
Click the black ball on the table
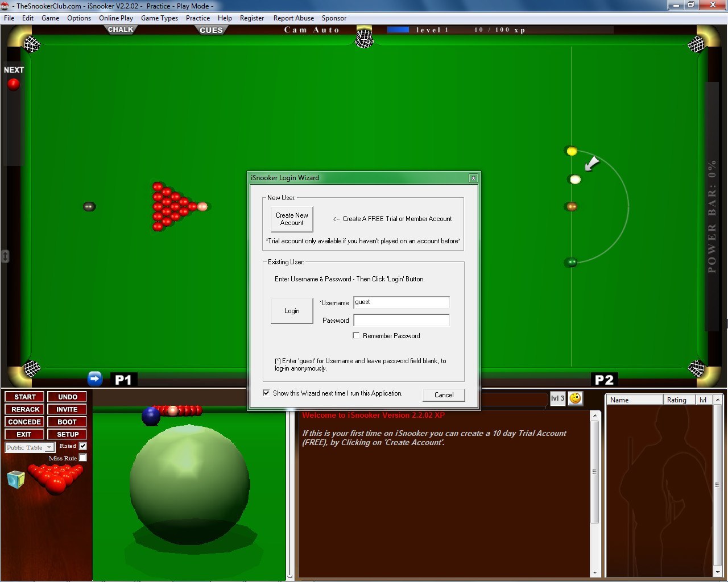pyautogui.click(x=89, y=206)
